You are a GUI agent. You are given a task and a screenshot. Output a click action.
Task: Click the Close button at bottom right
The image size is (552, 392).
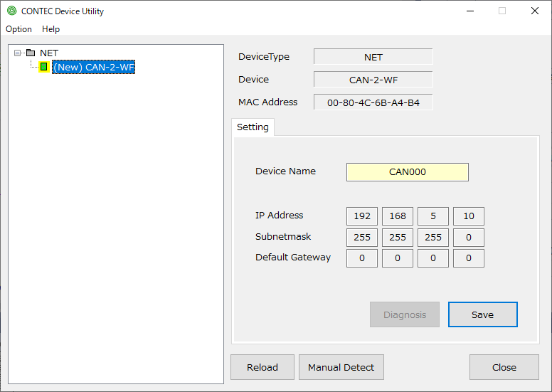point(504,367)
